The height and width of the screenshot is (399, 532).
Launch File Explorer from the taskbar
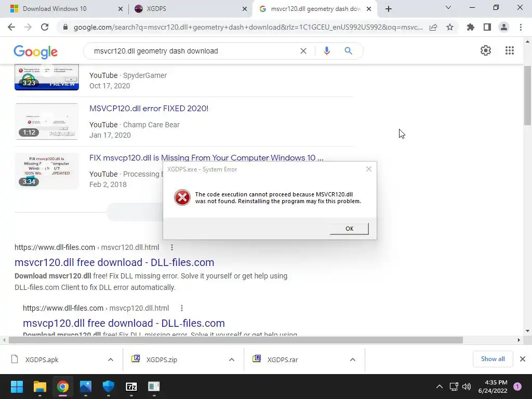tap(39, 387)
